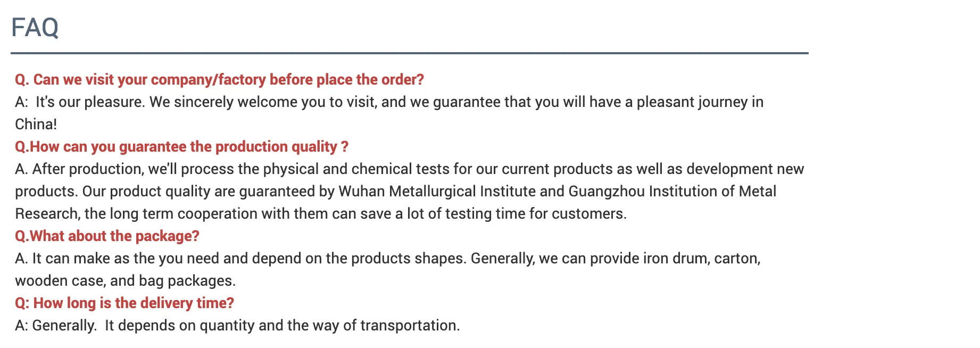The image size is (980, 348).
Task: Click the text "Guangzhou Institution of Metal"
Action: click(672, 192)
